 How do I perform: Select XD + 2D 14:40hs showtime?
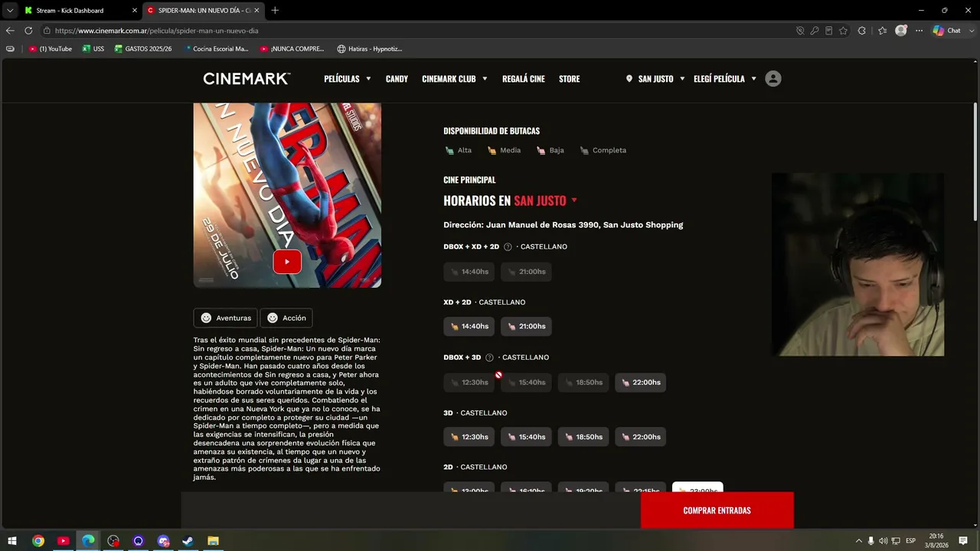tap(469, 327)
